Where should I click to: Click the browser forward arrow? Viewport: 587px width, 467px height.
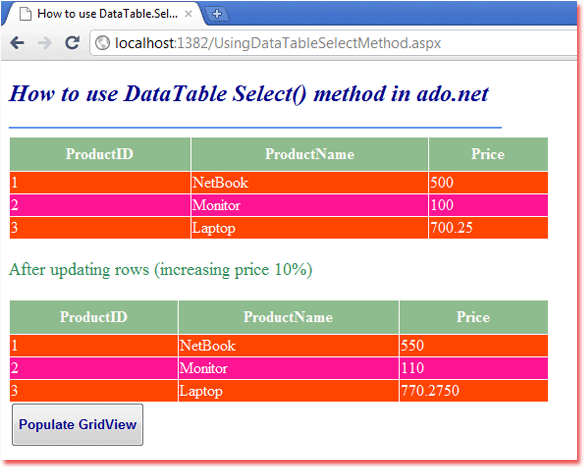coord(45,43)
